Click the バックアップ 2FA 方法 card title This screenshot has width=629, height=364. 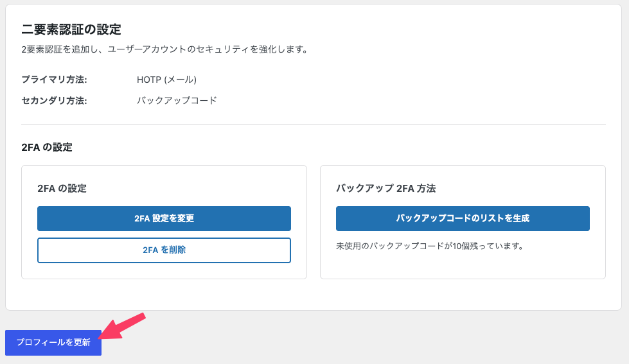pyautogui.click(x=386, y=188)
